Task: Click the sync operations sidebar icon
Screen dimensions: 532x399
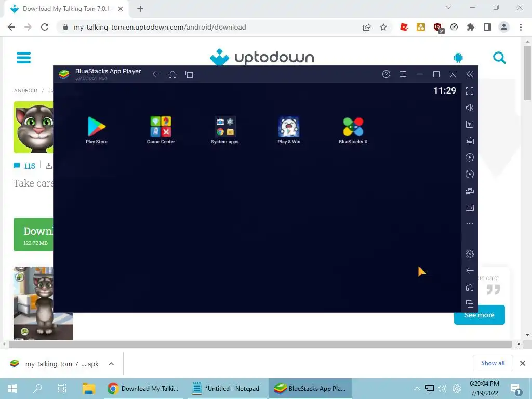Action: coord(470,157)
